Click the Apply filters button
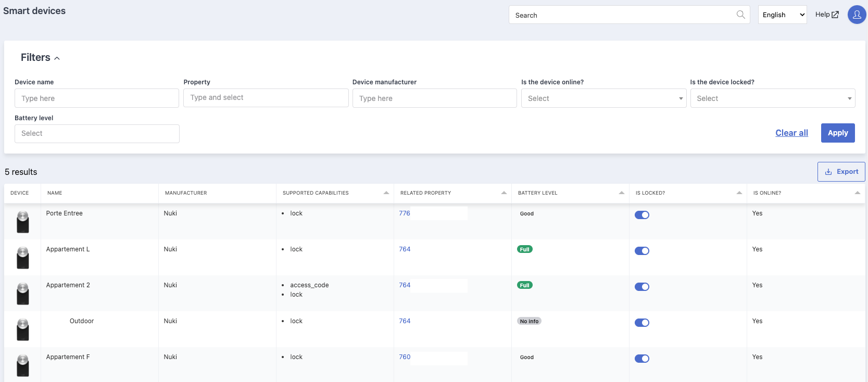The image size is (868, 382). (x=838, y=133)
